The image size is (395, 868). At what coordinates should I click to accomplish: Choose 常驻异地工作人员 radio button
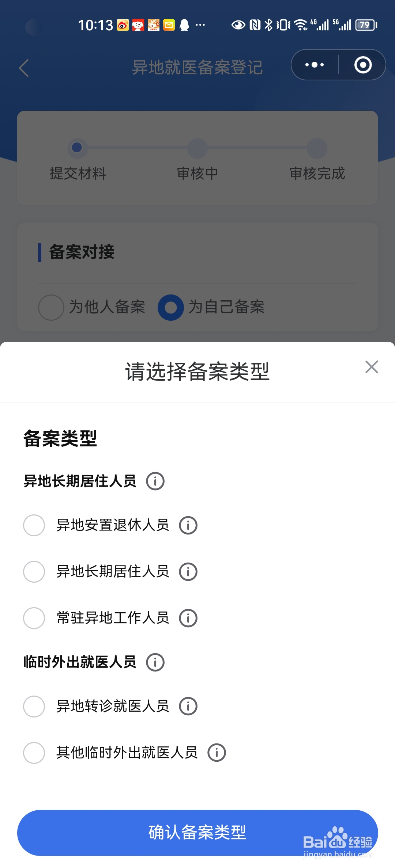(34, 618)
